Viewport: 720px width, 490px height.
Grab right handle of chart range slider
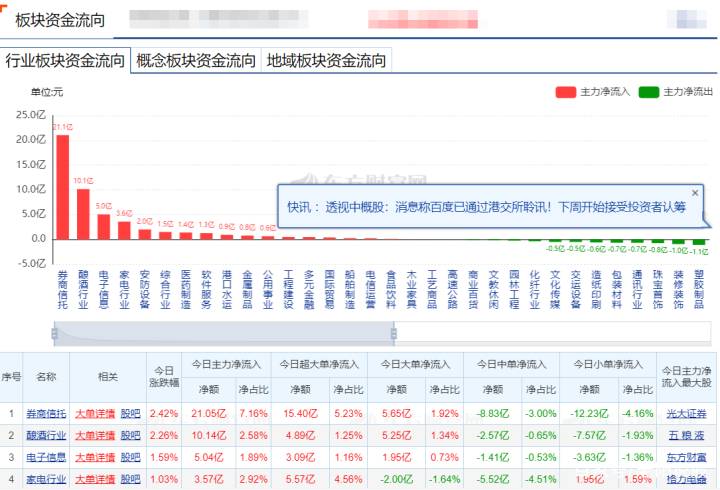(x=394, y=334)
